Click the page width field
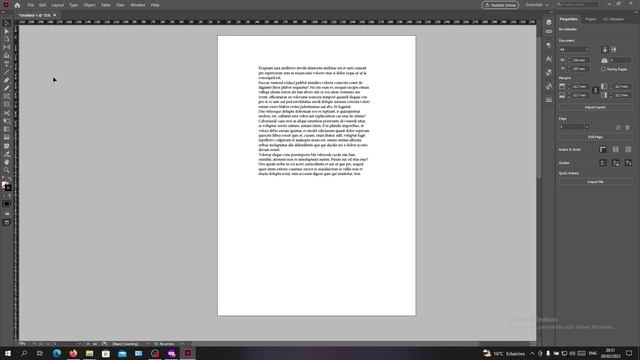Image resolution: width=640 pixels, height=360 pixels. coord(580,60)
